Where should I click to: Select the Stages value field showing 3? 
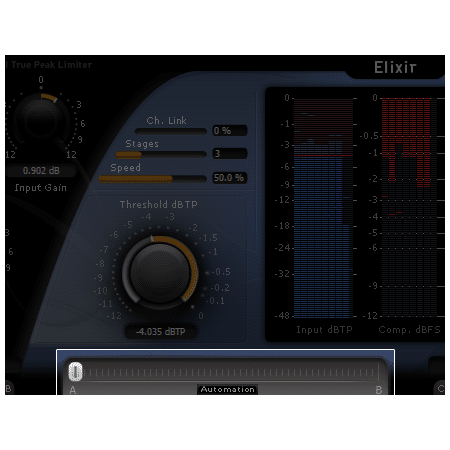230,154
